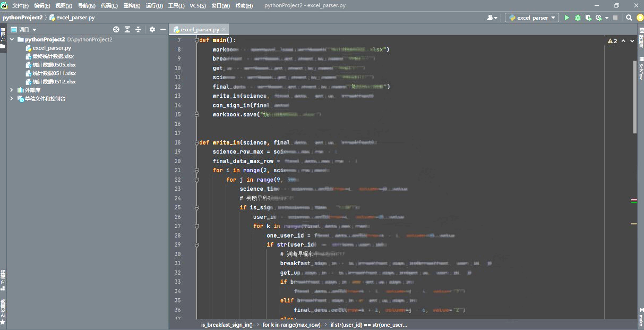Run with coverage using the shield icon
This screenshot has width=644, height=330.
pyautogui.click(x=588, y=18)
